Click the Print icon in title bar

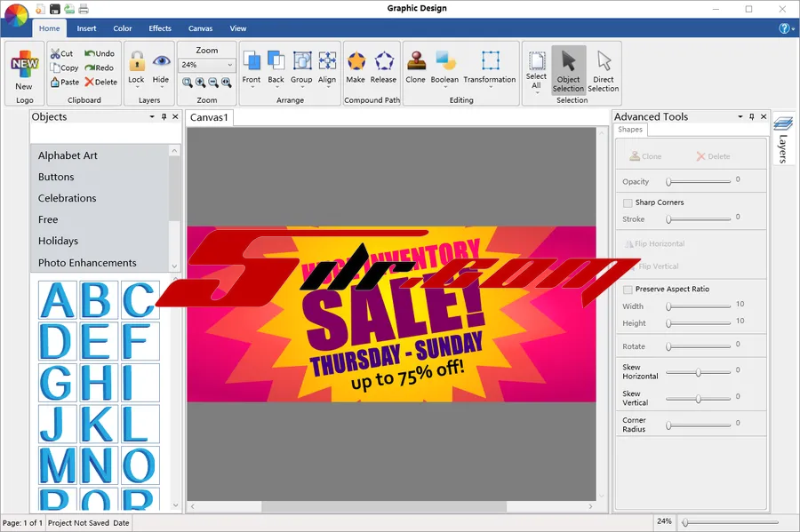[84, 8]
